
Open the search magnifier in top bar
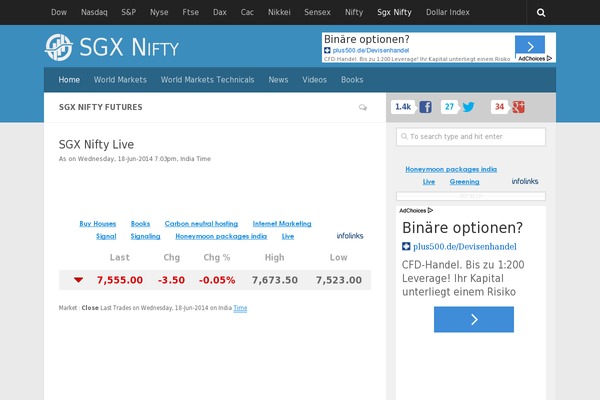point(541,13)
